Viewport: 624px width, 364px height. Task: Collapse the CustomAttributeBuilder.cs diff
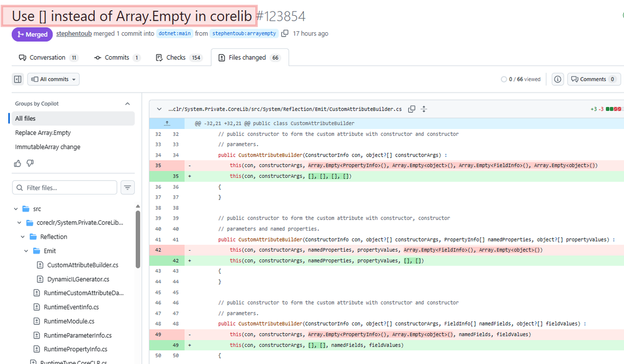(x=159, y=109)
